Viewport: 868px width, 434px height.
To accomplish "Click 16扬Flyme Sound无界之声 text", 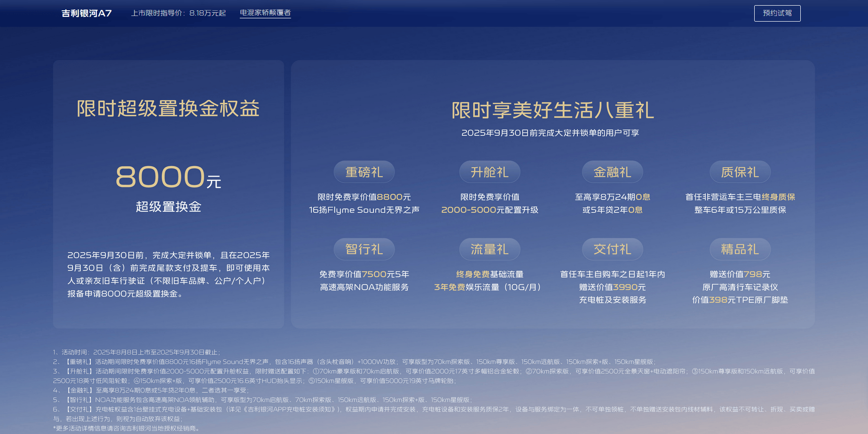I will click(x=364, y=210).
